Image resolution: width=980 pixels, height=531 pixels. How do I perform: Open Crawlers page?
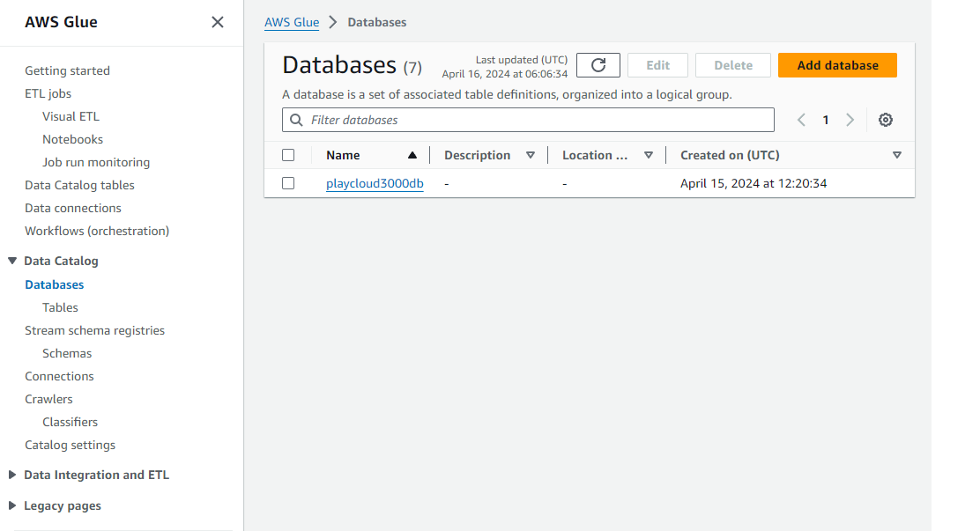(x=48, y=399)
